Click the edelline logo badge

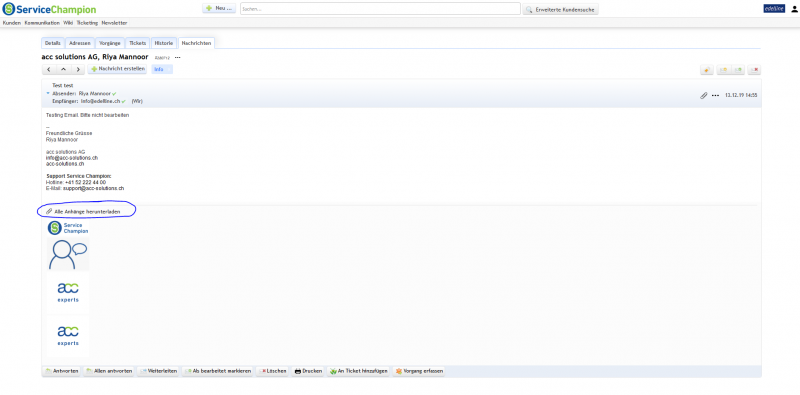tap(774, 9)
